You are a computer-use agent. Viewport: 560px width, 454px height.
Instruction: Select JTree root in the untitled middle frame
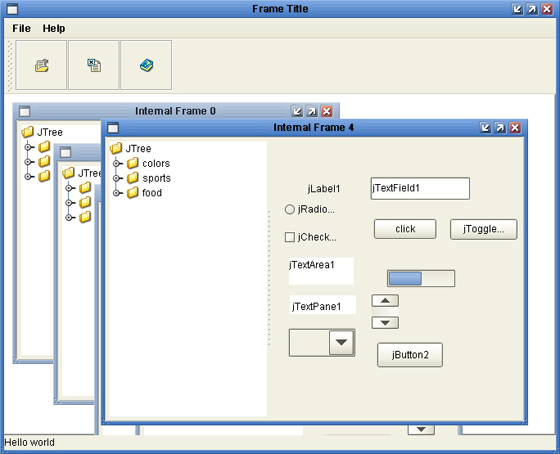82,173
